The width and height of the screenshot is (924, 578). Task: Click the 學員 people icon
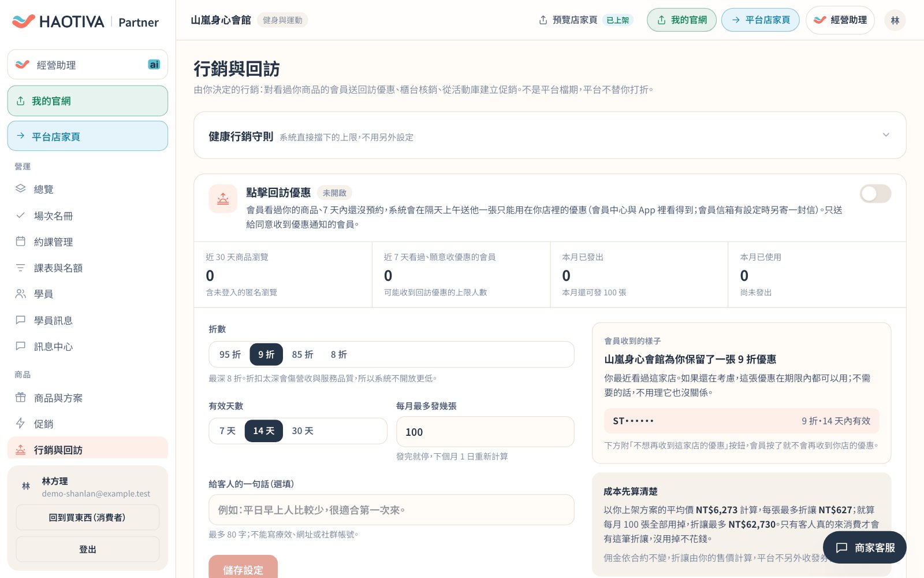pos(21,294)
